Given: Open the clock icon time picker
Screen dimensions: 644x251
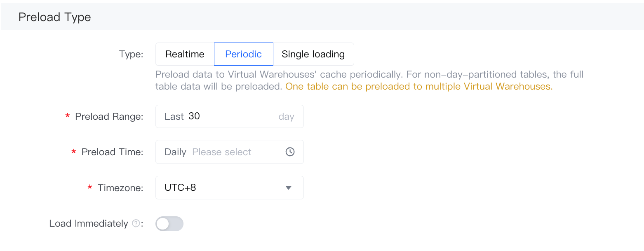Looking at the screenshot, I should [x=290, y=152].
